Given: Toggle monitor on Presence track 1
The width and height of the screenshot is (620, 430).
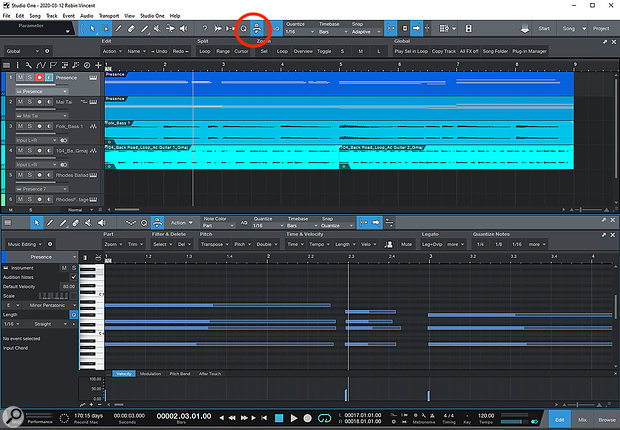Looking at the screenshot, I should (49, 78).
